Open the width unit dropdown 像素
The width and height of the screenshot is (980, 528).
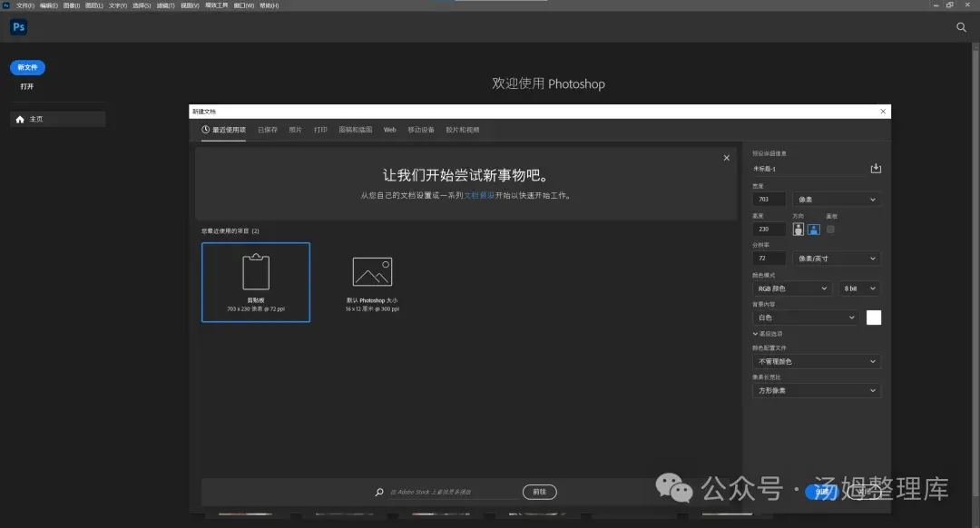[x=837, y=200]
